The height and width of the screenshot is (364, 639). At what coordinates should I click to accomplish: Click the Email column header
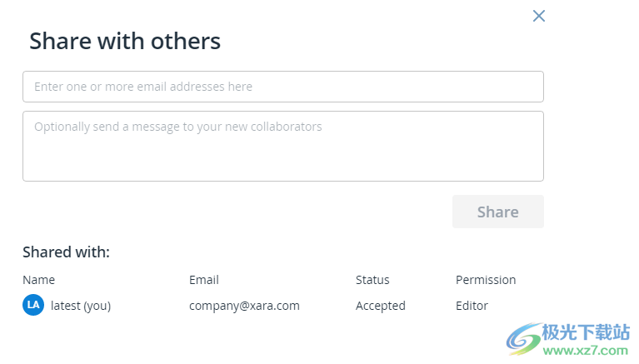click(204, 280)
